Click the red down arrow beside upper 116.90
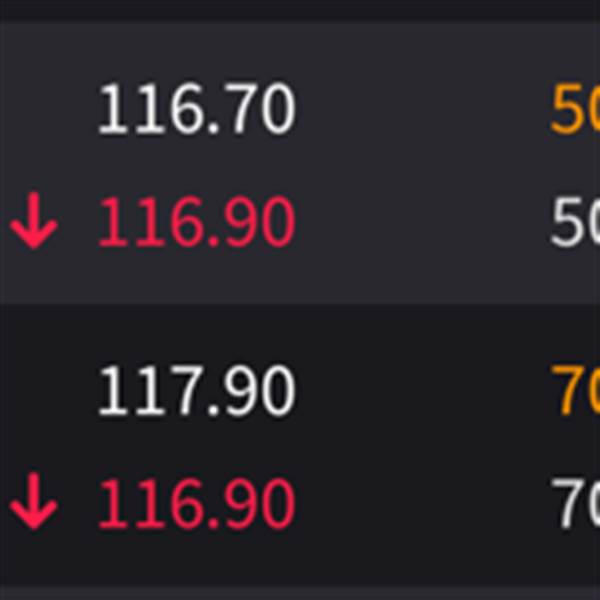 tap(34, 224)
